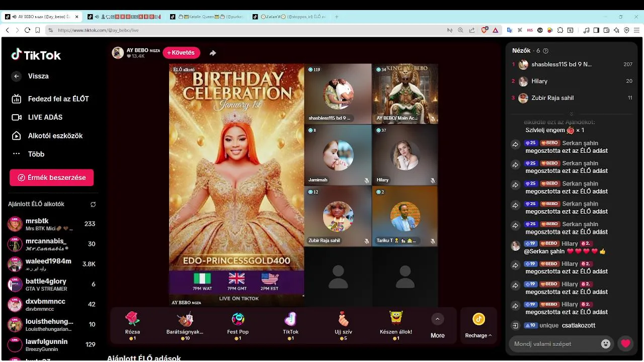Select Zubir Raja sahil guest tile

(x=338, y=216)
